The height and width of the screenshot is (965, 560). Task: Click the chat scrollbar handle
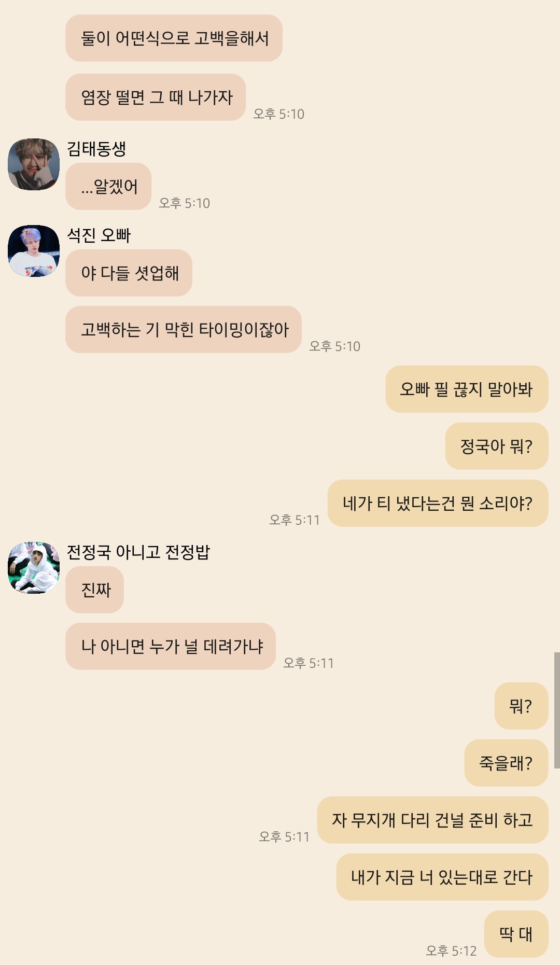(x=557, y=710)
